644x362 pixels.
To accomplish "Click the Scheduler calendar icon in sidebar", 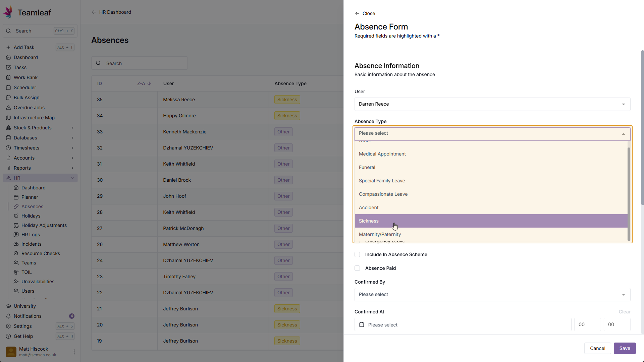I will point(8,87).
